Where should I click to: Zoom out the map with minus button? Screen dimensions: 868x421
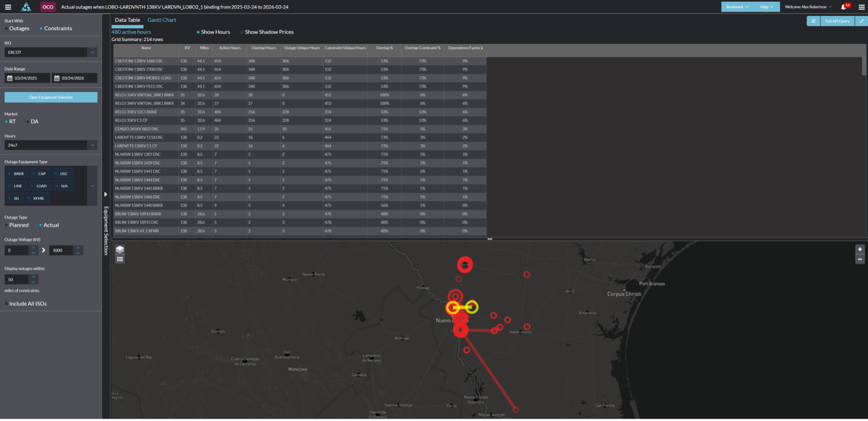860,259
